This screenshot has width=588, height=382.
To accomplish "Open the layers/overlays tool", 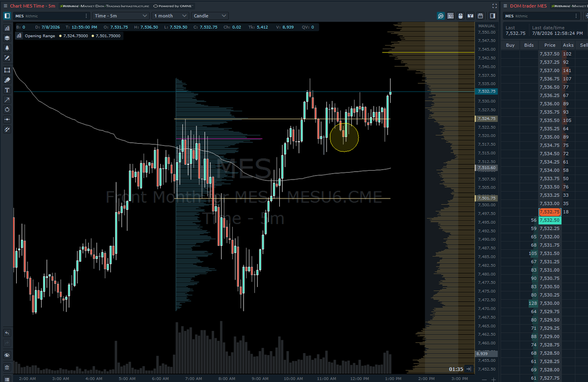I will [x=7, y=38].
